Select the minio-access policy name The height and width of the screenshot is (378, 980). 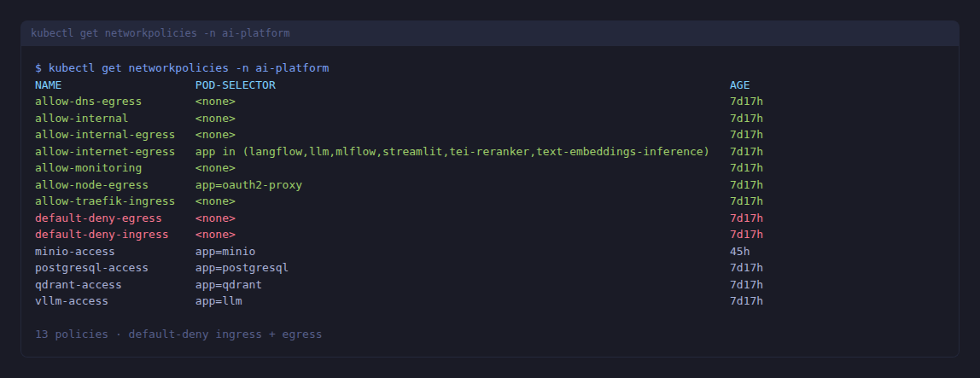click(75, 252)
